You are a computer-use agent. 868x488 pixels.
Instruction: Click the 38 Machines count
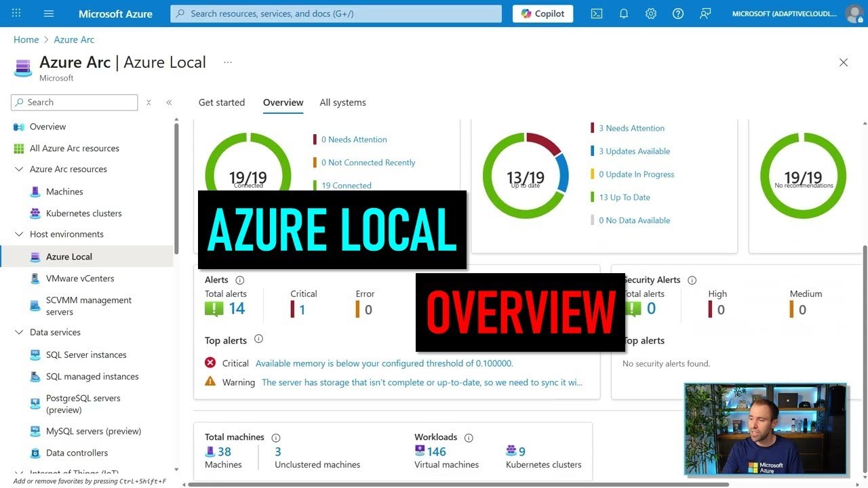point(224,452)
